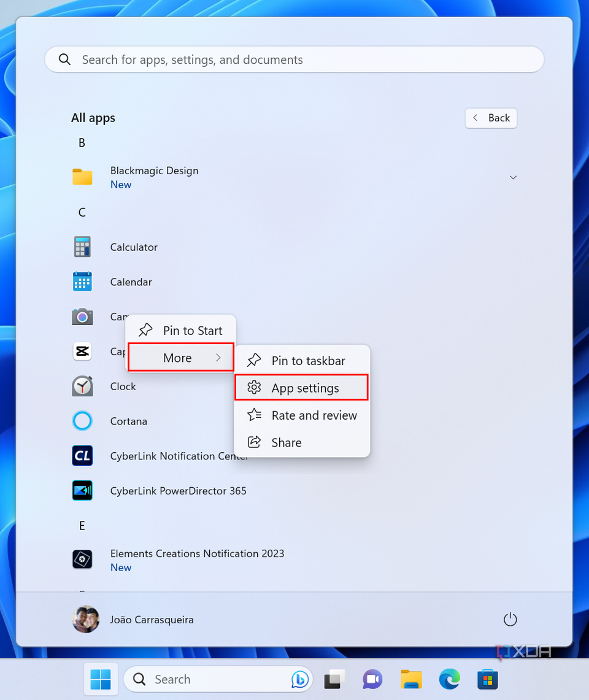Click the Back button
This screenshot has height=700, width=589.
click(491, 118)
